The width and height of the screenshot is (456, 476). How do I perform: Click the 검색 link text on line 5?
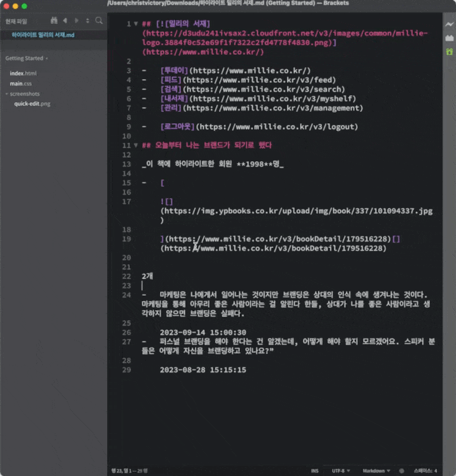(171, 90)
